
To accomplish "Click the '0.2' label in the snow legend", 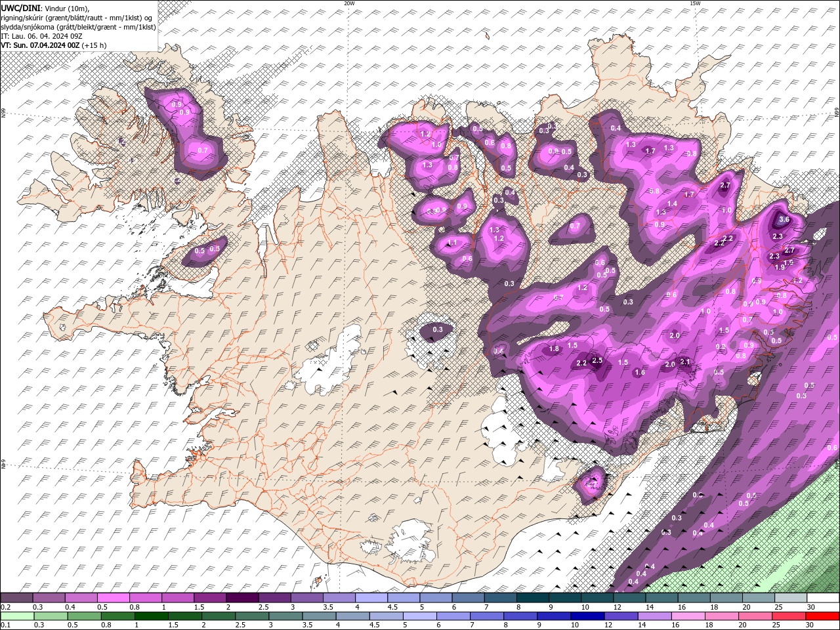I will (x=5, y=607).
